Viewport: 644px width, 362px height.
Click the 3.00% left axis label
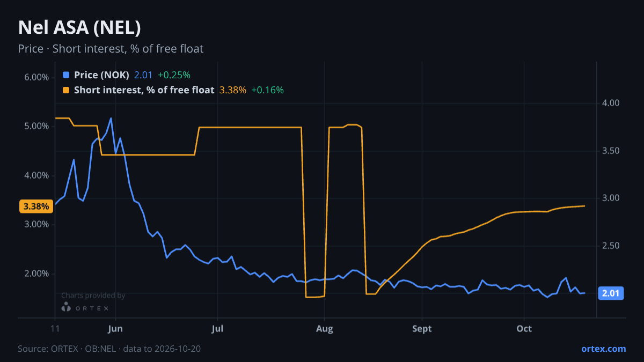coord(37,224)
